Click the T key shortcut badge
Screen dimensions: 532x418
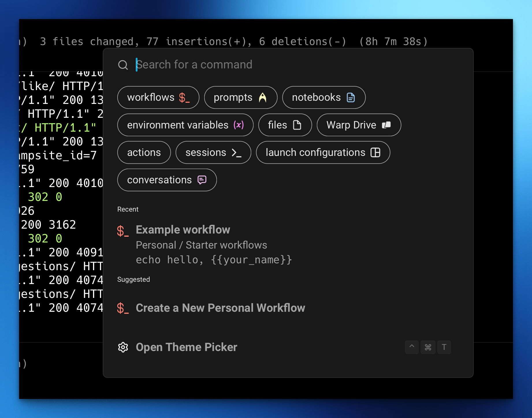click(x=444, y=347)
